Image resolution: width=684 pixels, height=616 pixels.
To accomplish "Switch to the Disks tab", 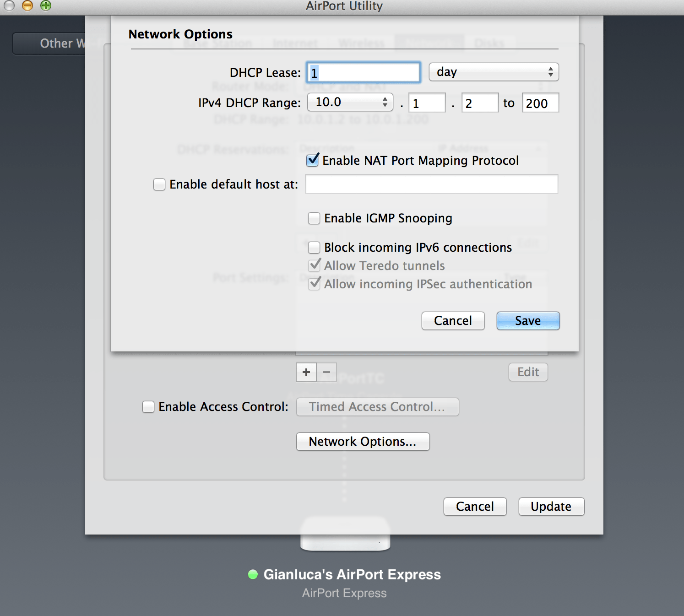I will click(489, 43).
